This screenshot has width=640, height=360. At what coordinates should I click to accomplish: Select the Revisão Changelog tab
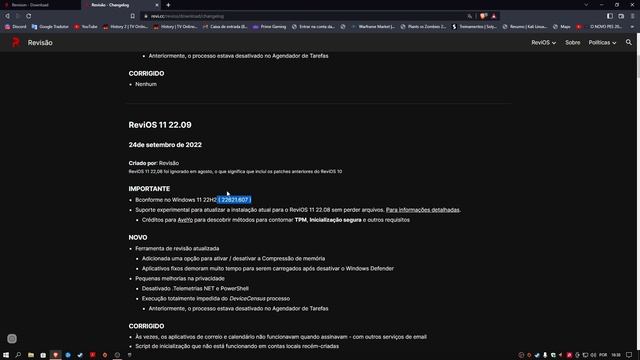point(120,5)
